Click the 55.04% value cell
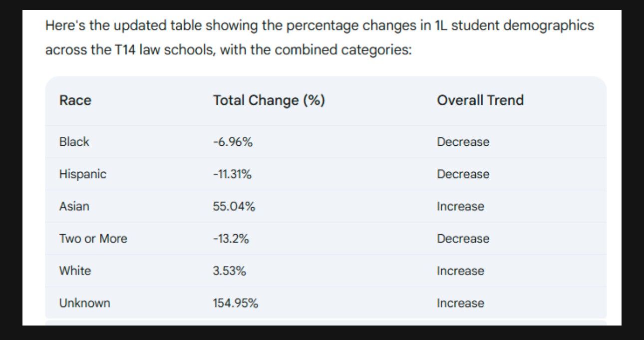 [x=234, y=206]
